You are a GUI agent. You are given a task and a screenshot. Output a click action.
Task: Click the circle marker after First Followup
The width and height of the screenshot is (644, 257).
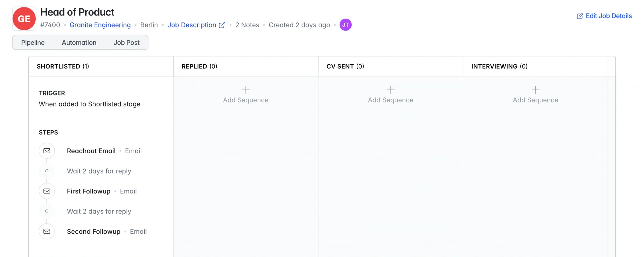click(47, 211)
